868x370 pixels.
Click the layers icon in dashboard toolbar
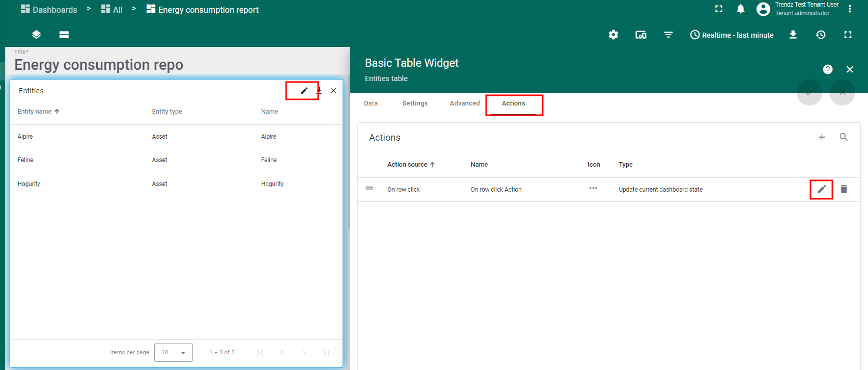pyautogui.click(x=36, y=35)
